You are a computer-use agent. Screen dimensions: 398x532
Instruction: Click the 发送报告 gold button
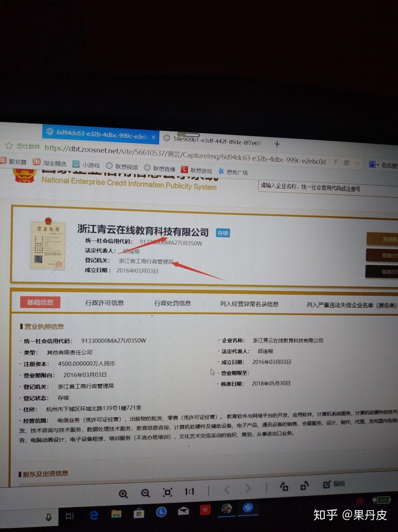[382, 239]
